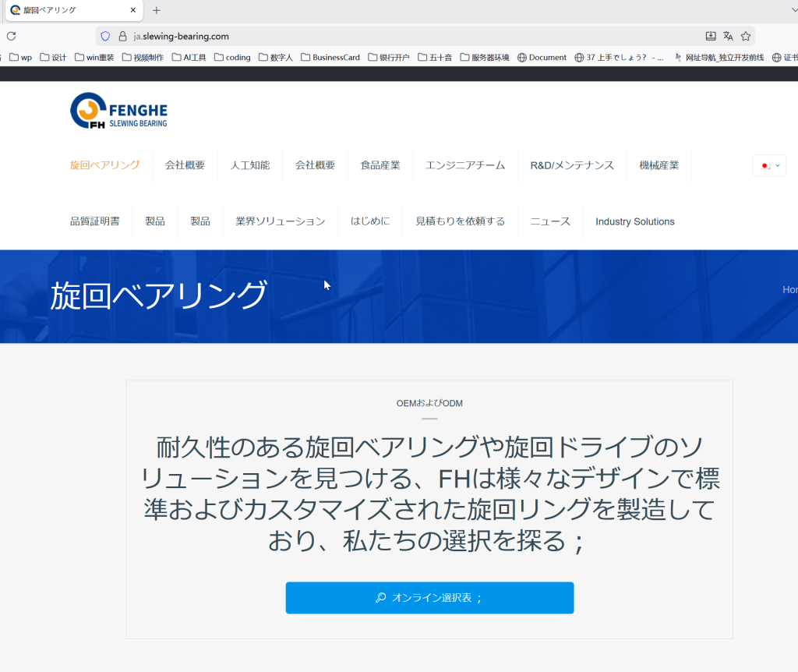Open the 見積もりを依頼する link
The height and width of the screenshot is (672, 798).
coord(460,221)
